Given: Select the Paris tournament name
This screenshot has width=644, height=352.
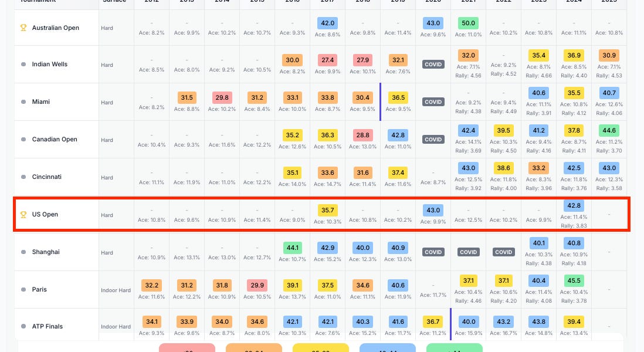Looking at the screenshot, I should pos(39,289).
